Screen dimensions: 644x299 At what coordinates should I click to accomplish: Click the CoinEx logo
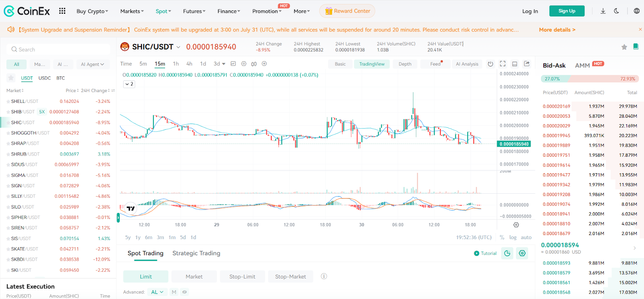click(27, 11)
